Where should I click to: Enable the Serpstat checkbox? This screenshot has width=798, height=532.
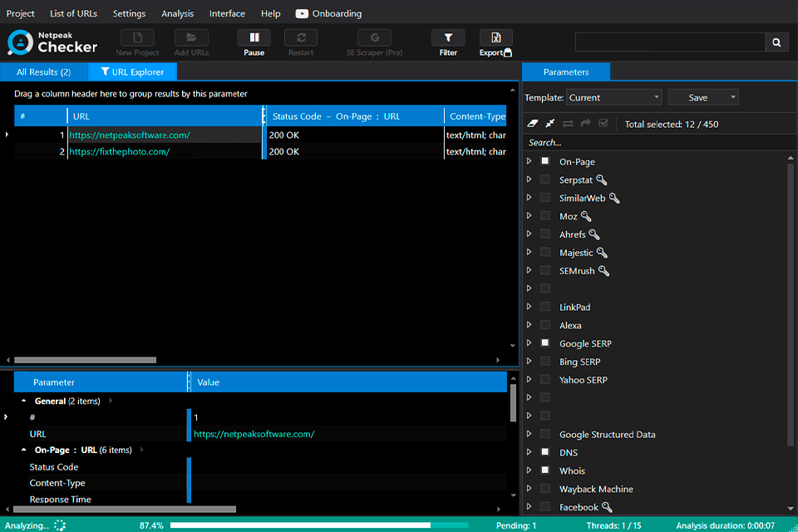545,180
